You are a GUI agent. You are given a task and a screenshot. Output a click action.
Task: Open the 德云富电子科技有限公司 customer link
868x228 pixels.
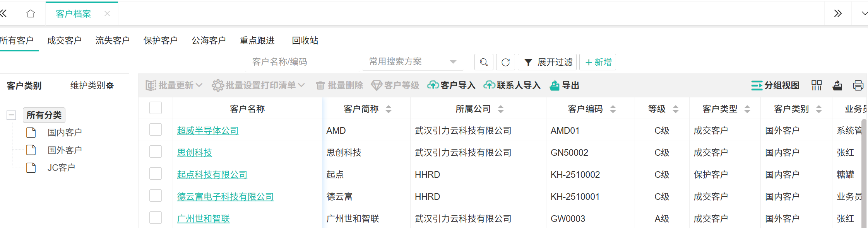pos(225,197)
